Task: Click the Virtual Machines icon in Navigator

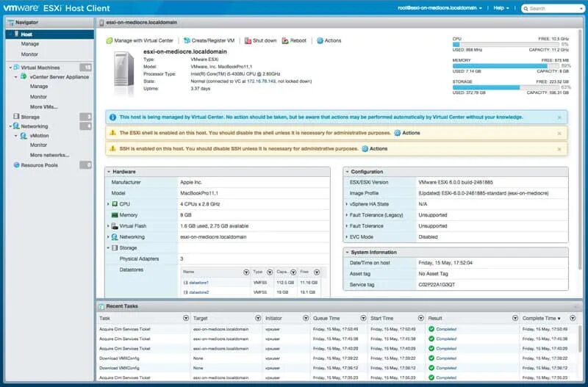Action: (x=16, y=68)
